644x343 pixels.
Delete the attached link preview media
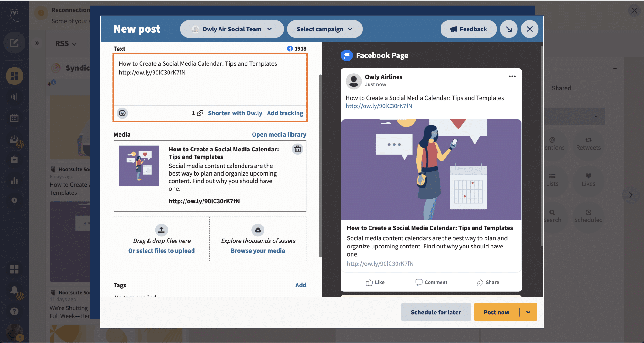point(297,149)
